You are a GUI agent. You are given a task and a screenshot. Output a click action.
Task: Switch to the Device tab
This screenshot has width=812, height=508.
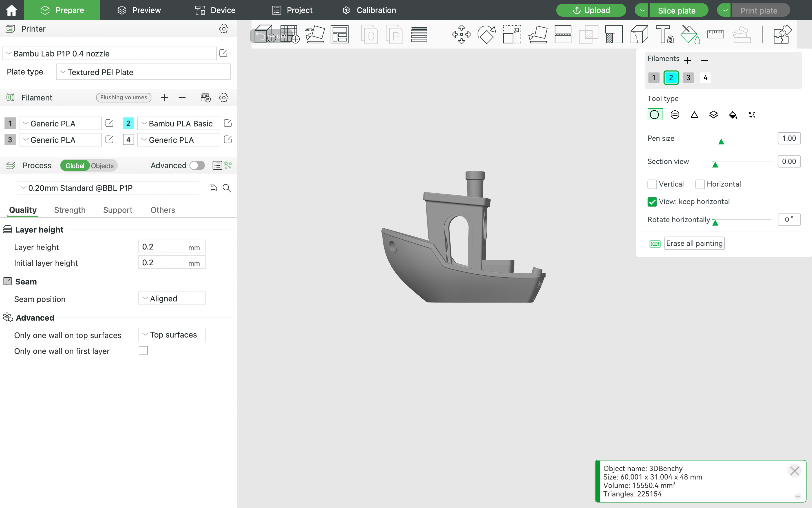(x=215, y=10)
